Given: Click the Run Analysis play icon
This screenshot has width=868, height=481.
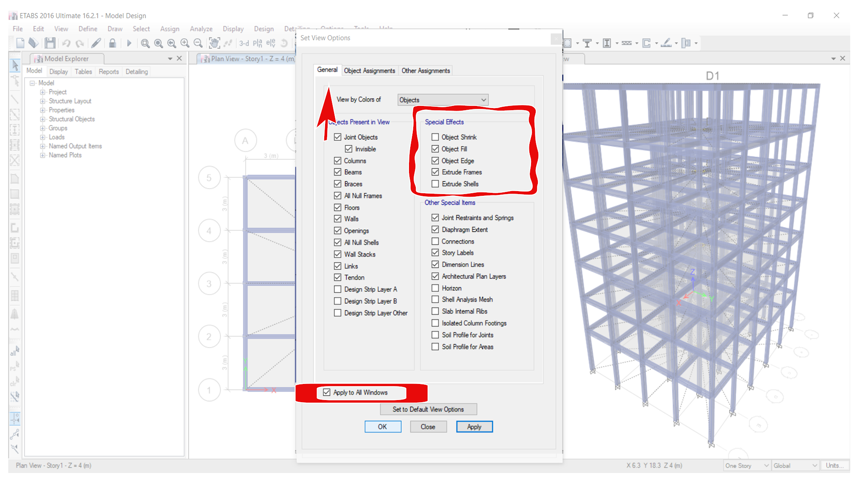Looking at the screenshot, I should click(x=129, y=43).
